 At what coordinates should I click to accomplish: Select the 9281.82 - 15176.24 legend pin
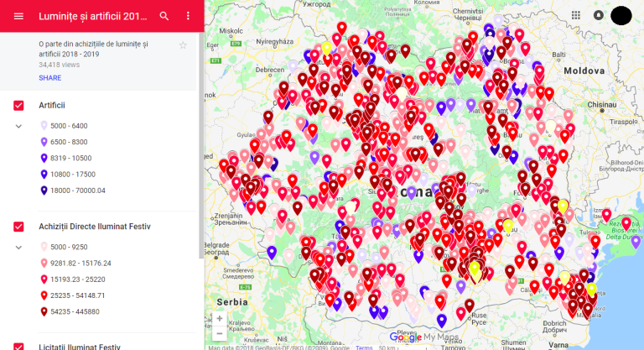(44, 264)
